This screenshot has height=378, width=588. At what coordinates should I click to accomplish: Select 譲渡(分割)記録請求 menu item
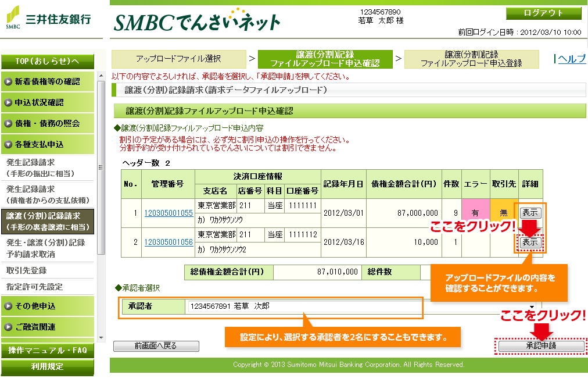[48, 222]
